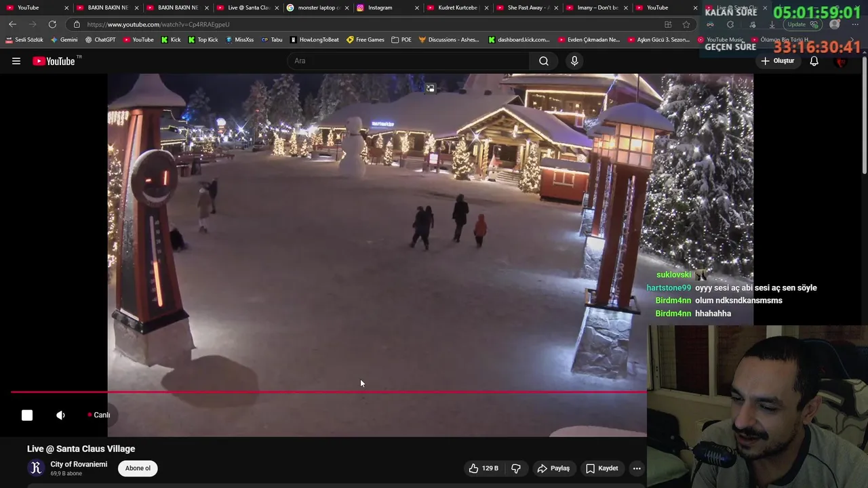This screenshot has height=488, width=868.
Task: Save video with Kaydet button
Action: pyautogui.click(x=601, y=468)
